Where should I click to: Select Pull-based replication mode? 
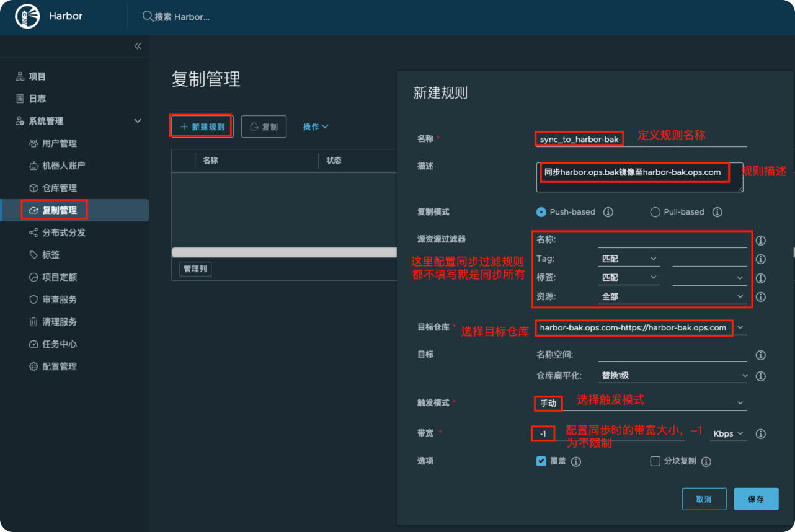click(x=655, y=212)
